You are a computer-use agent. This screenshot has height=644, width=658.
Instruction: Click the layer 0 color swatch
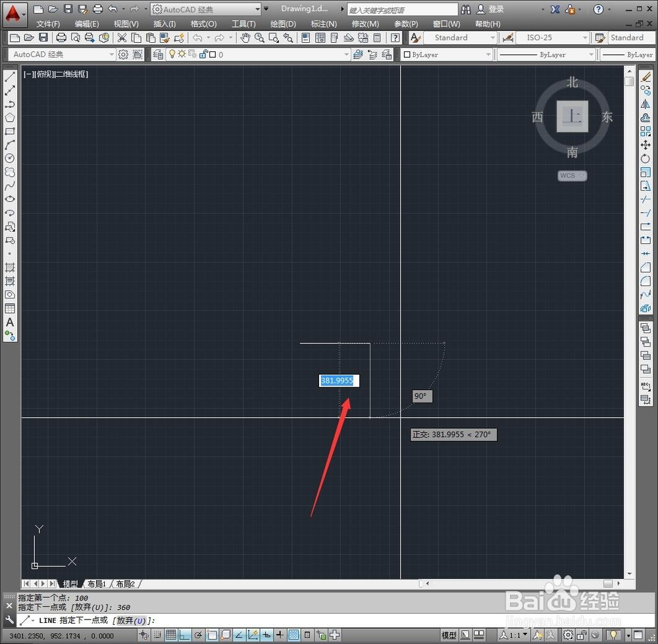tap(213, 55)
